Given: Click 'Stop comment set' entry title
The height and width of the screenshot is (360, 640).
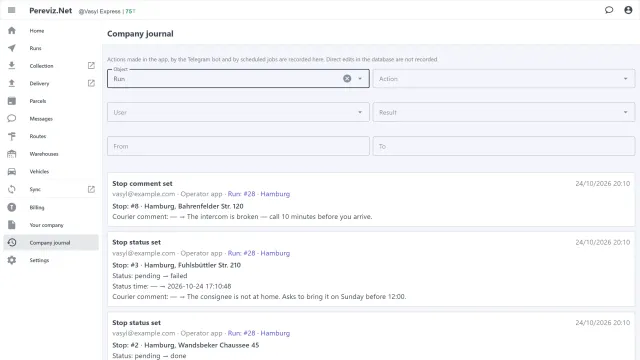Looking at the screenshot, I should coord(142,184).
